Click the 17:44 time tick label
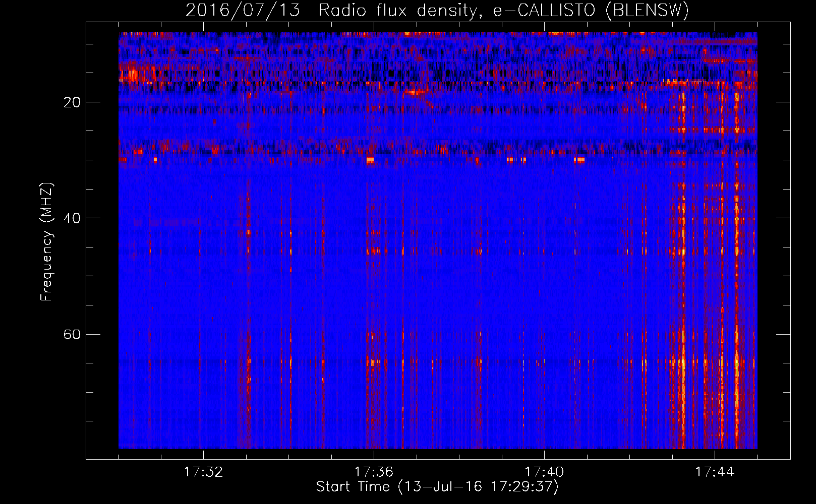 (x=715, y=472)
